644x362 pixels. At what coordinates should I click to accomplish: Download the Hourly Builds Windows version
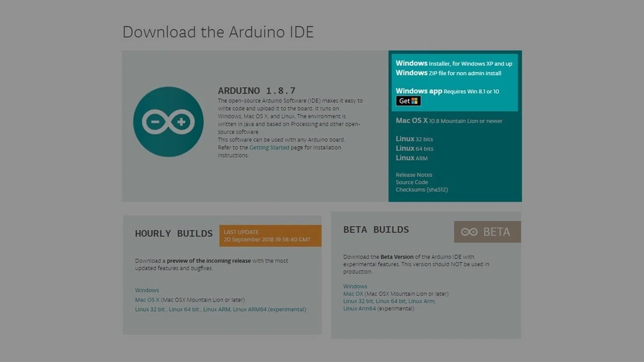coord(147,290)
